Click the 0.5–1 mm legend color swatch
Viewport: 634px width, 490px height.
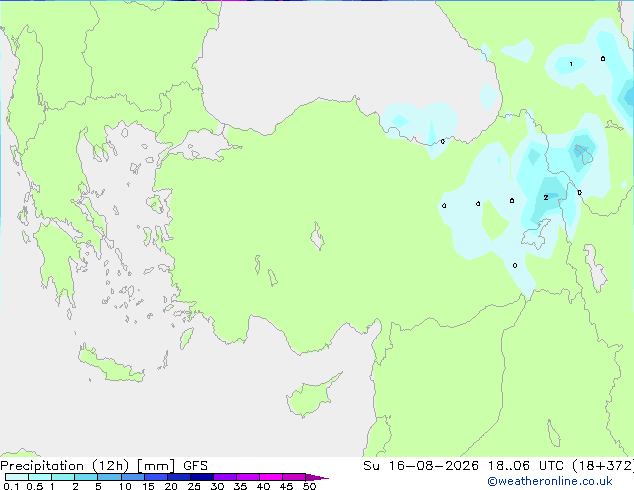tap(40, 477)
